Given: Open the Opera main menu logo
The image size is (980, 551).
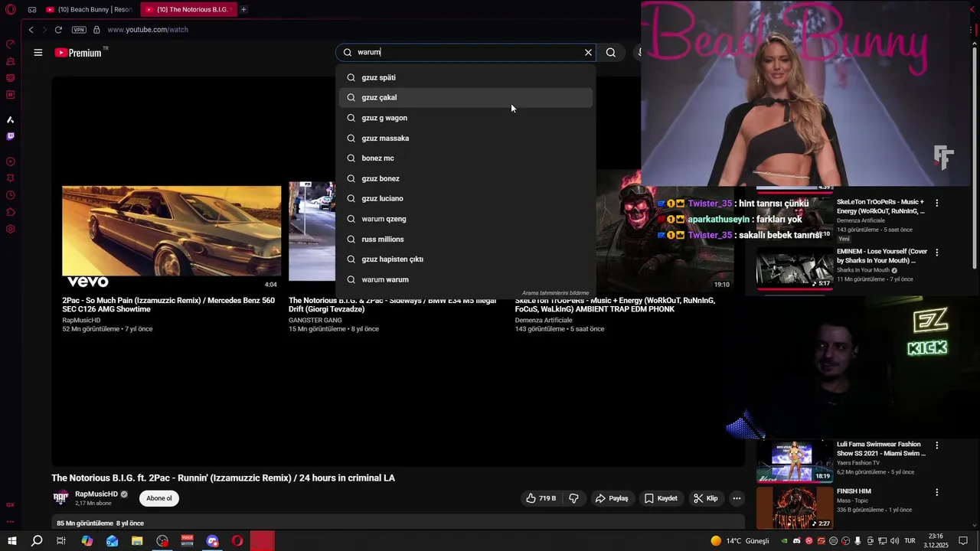Looking at the screenshot, I should tap(11, 10).
